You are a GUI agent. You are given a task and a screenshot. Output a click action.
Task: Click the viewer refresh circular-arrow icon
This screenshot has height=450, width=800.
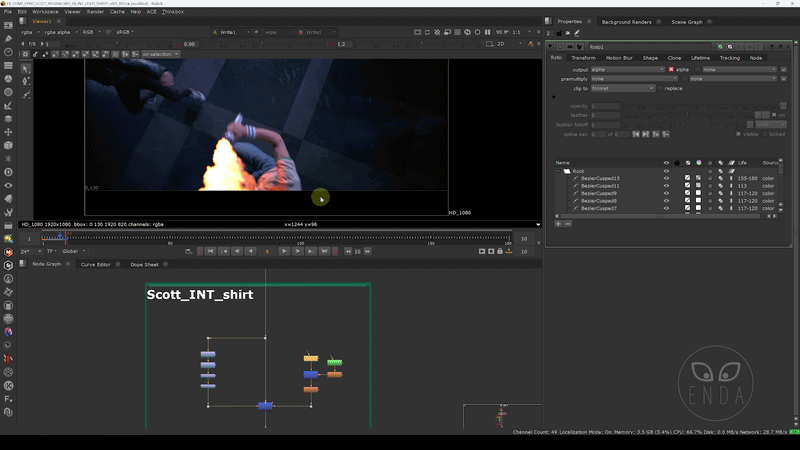[467, 32]
